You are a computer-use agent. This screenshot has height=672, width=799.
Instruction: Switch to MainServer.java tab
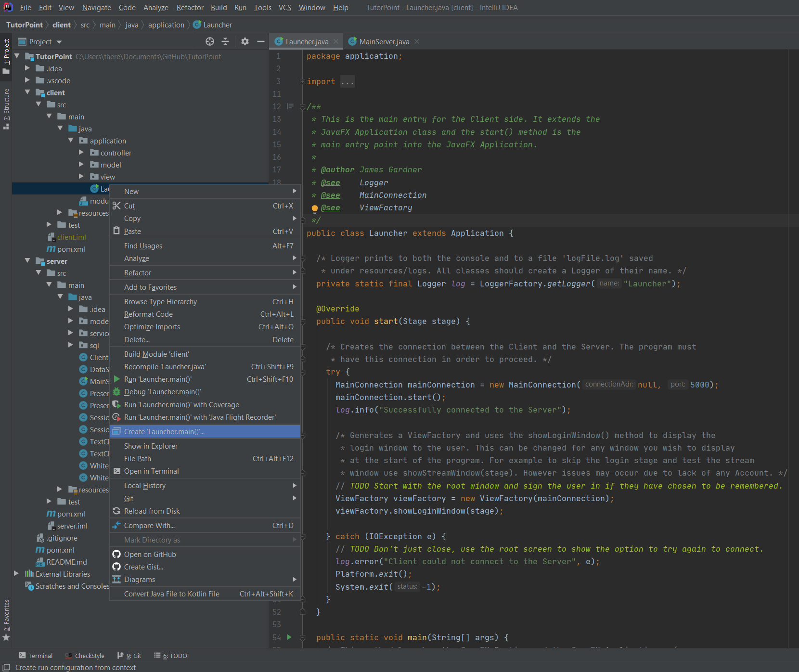[384, 42]
